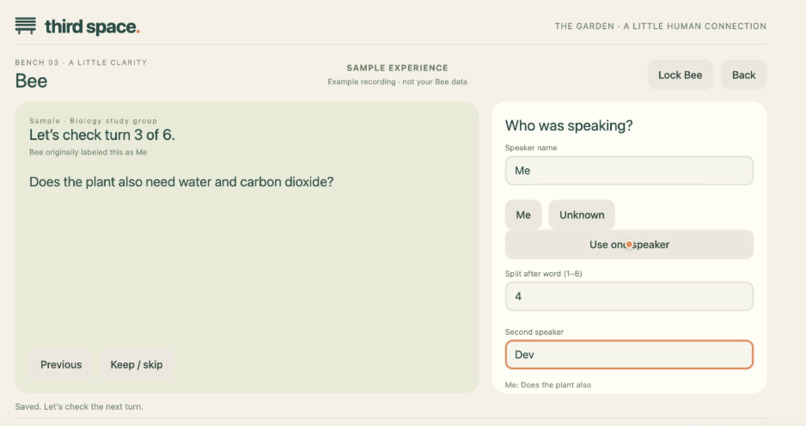This screenshot has height=426, width=806.
Task: Click the third space bench logo icon
Action: (26, 26)
